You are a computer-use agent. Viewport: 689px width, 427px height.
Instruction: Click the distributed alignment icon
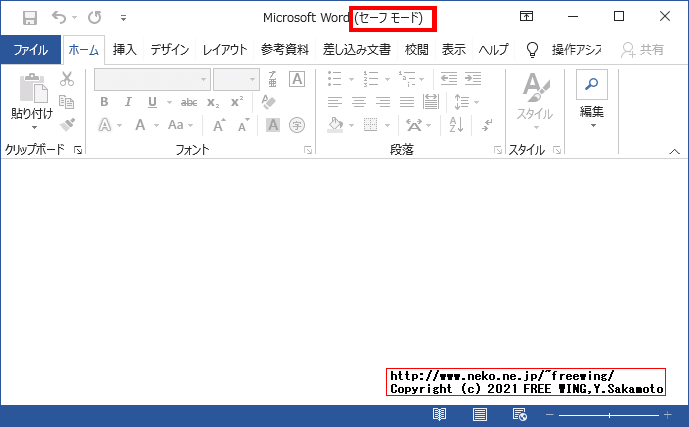pos(431,102)
